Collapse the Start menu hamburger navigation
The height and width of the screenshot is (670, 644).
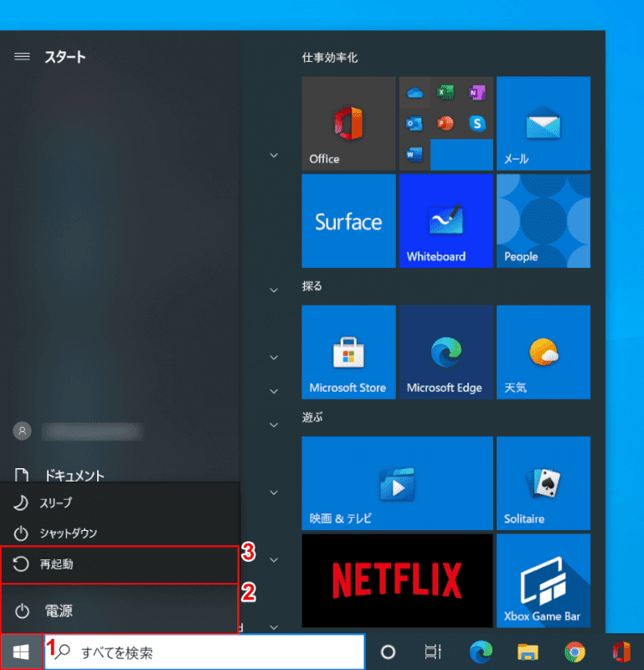(22, 56)
